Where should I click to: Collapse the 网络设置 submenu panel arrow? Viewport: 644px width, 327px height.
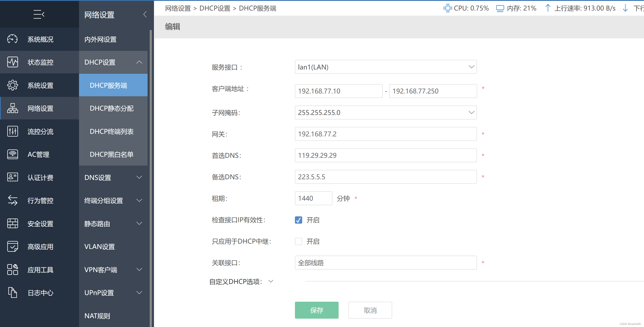(x=145, y=14)
